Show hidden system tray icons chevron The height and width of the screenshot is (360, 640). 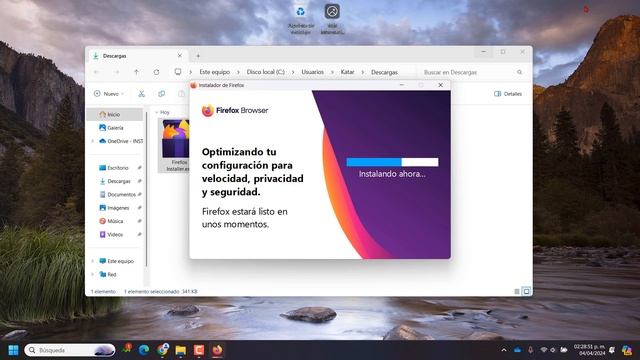pos(504,350)
